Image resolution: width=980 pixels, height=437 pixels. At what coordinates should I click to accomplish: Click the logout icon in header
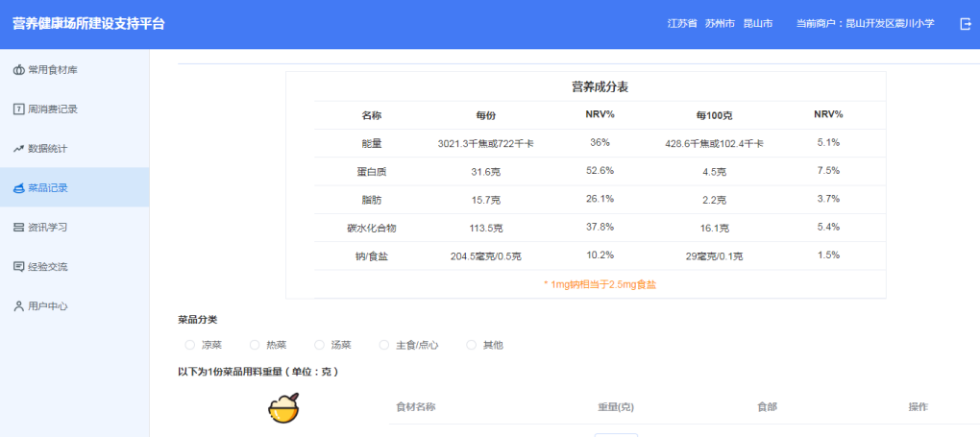tap(965, 24)
